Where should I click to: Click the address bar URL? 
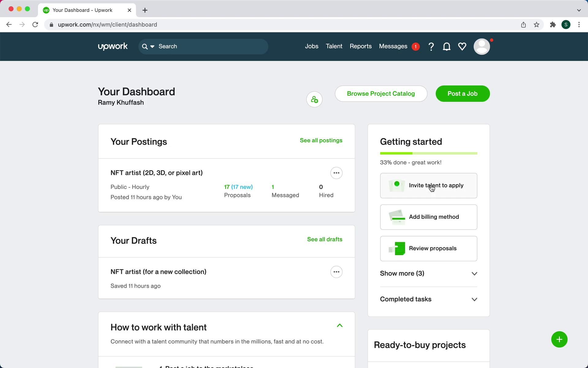[x=107, y=25]
